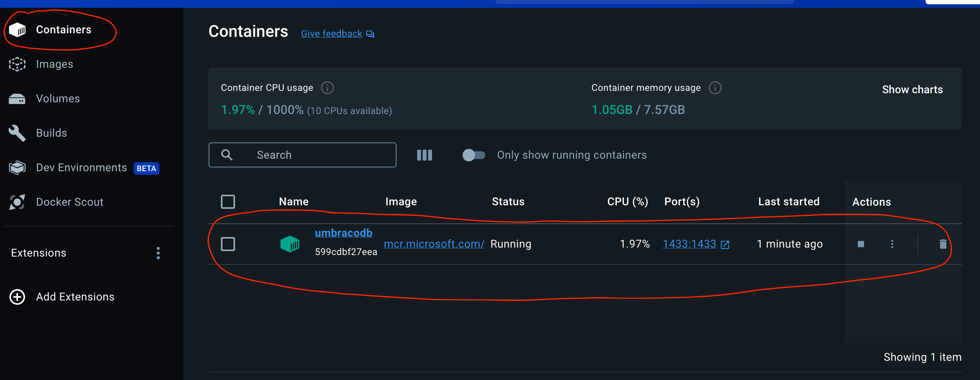This screenshot has width=980, height=380.
Task: Open the Containers sidebar section
Action: (x=63, y=30)
